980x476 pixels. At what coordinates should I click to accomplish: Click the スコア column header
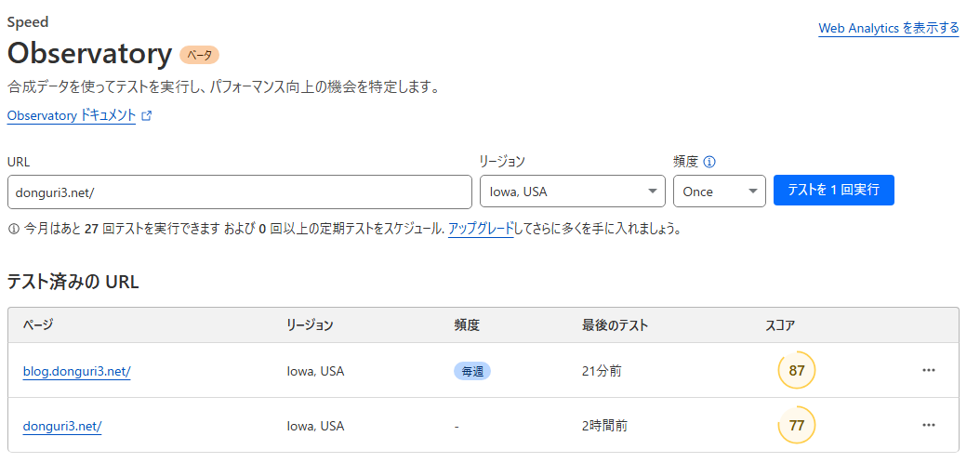point(780,324)
